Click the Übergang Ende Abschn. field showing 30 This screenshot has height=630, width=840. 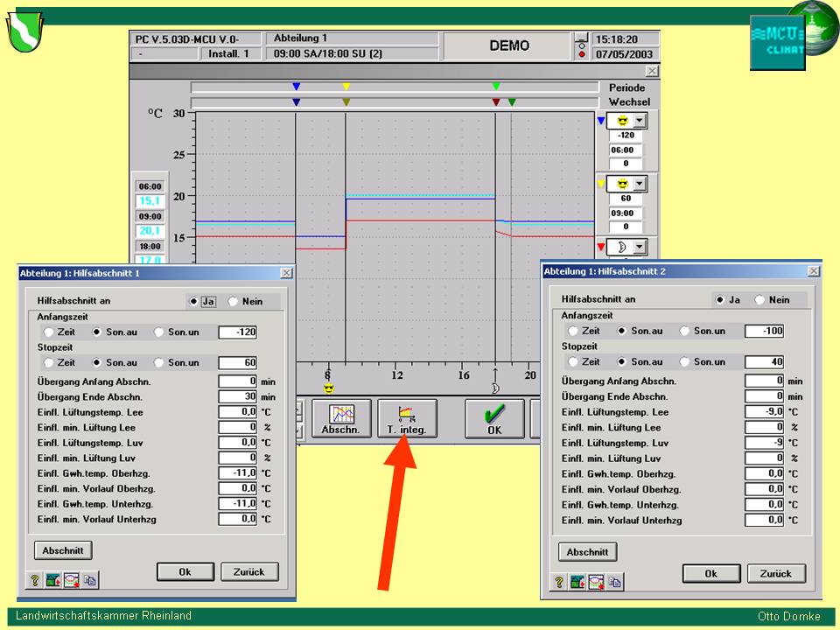(x=237, y=396)
